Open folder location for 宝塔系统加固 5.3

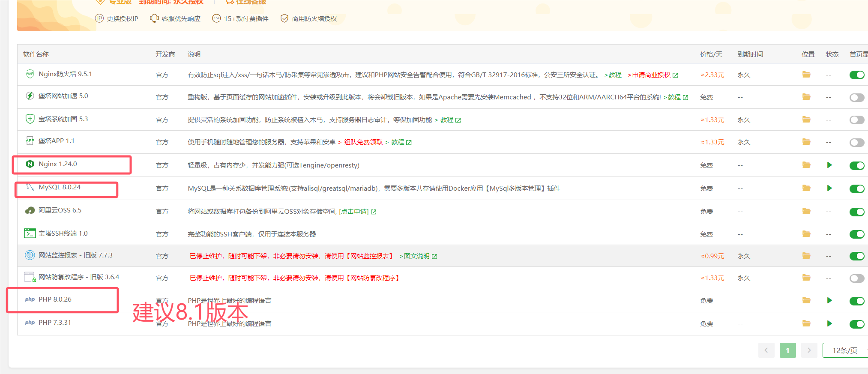pos(806,120)
